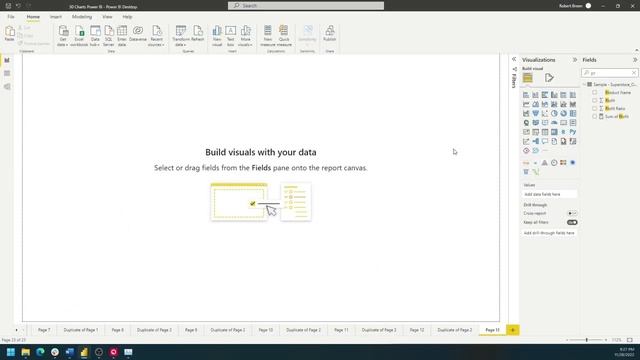640x360 pixels.
Task: Open the Format visual pane icon
Action: pos(549,78)
